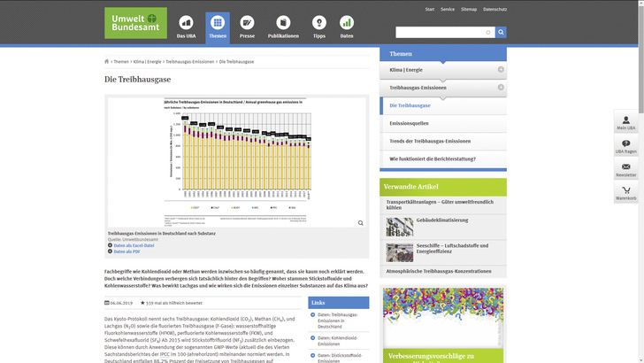Open Mein UBA user panel
This screenshot has width=644, height=363.
(x=626, y=123)
